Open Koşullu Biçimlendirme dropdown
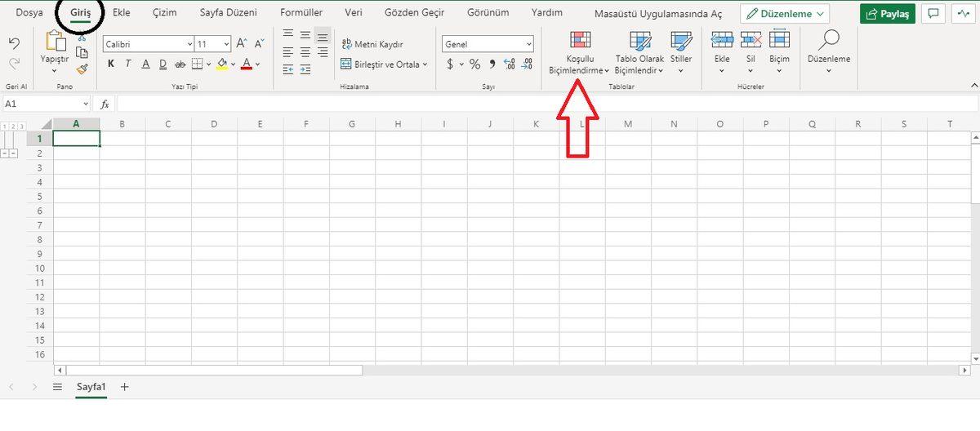 pos(579,52)
